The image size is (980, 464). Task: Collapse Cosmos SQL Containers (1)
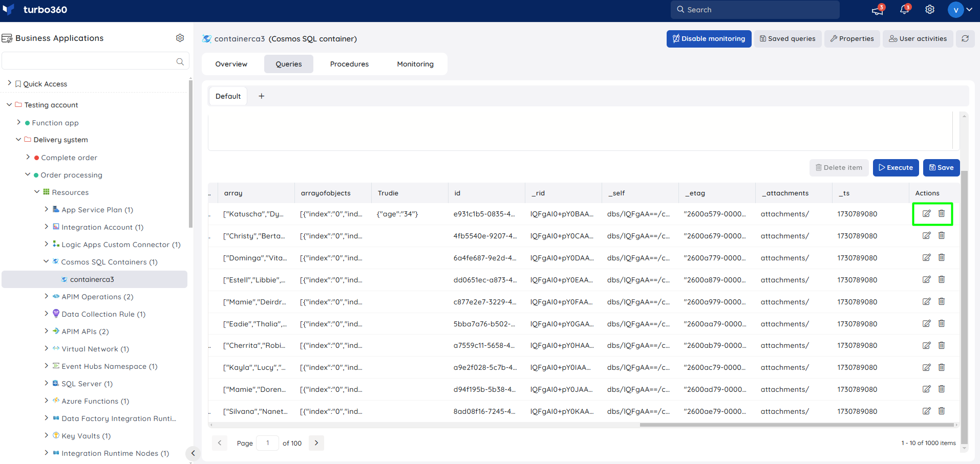(46, 261)
